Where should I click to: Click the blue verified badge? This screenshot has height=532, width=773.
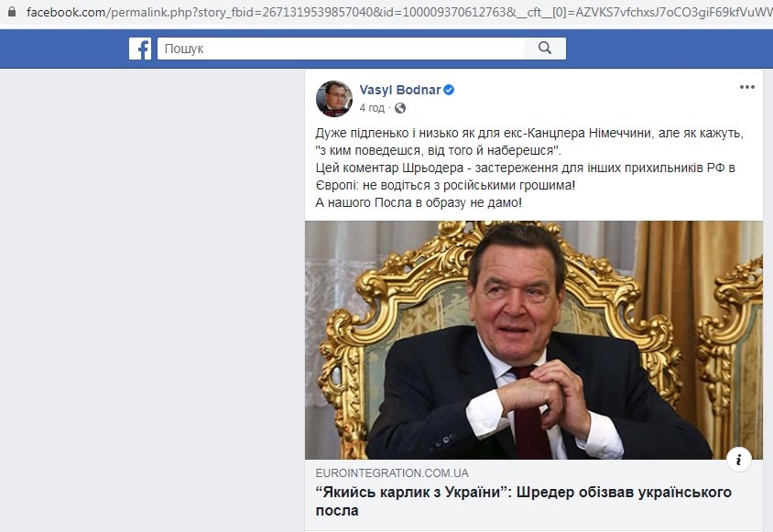click(449, 90)
